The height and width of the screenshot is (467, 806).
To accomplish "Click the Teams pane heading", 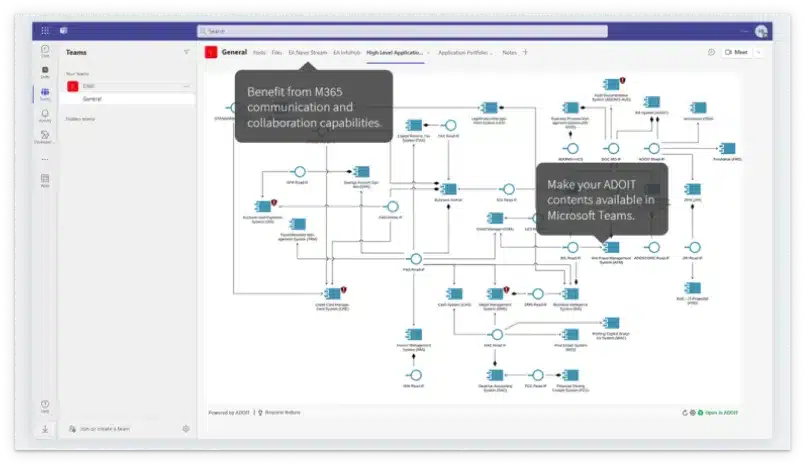I will click(76, 52).
